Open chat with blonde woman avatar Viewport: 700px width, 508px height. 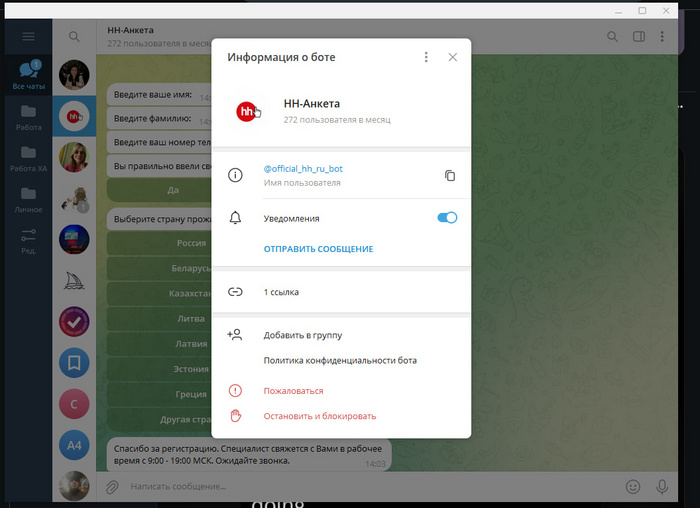[x=74, y=157]
